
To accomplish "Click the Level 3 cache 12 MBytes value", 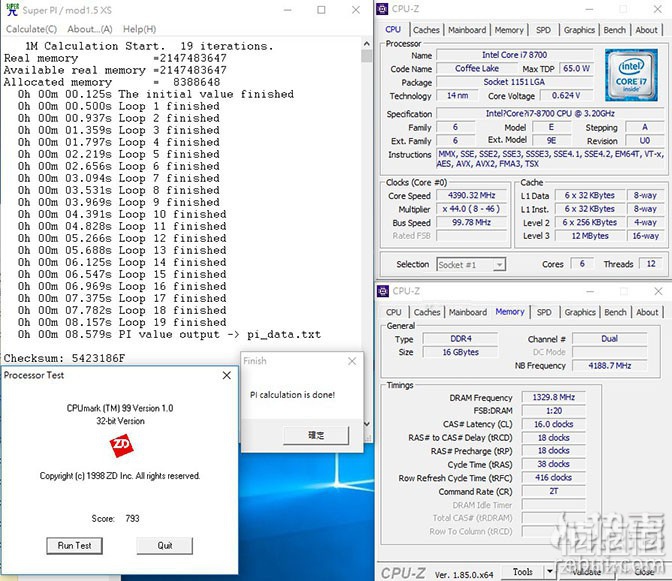I will pyautogui.click(x=590, y=236).
